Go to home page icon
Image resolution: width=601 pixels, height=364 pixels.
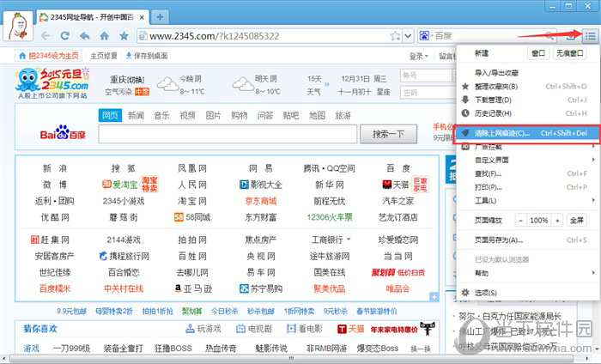coord(104,36)
